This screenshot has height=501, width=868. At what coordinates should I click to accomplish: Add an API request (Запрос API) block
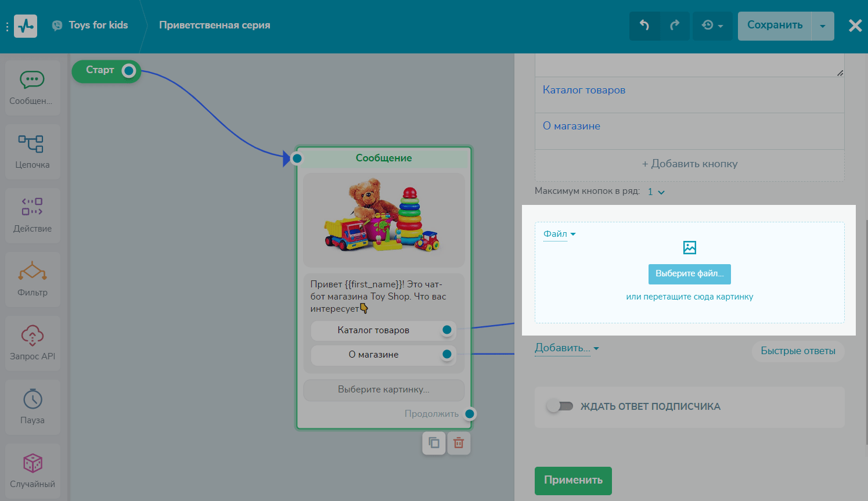(x=32, y=343)
